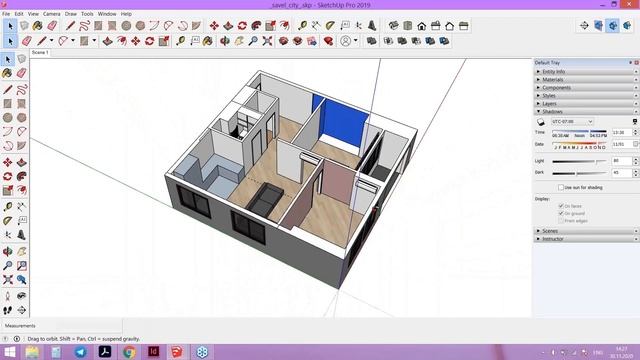Viewport: 640px width, 360px height.
Task: Toggle the On faces display checkbox
Action: pyautogui.click(x=561, y=206)
